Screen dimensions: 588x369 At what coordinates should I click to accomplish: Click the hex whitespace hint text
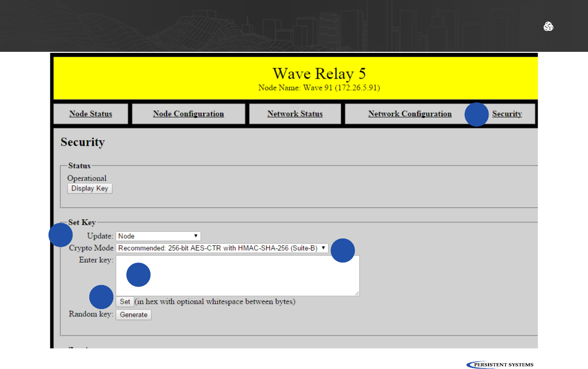215,302
